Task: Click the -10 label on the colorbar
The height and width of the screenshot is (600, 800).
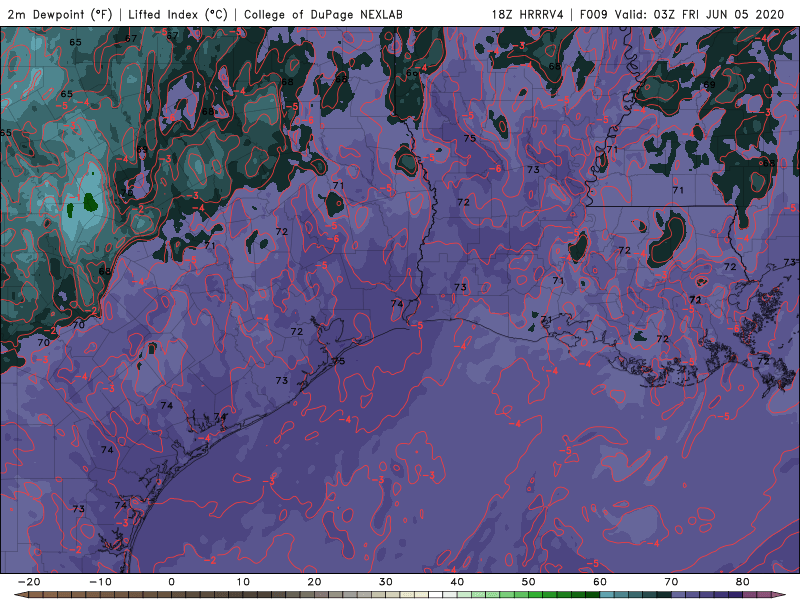Action: coord(100,582)
